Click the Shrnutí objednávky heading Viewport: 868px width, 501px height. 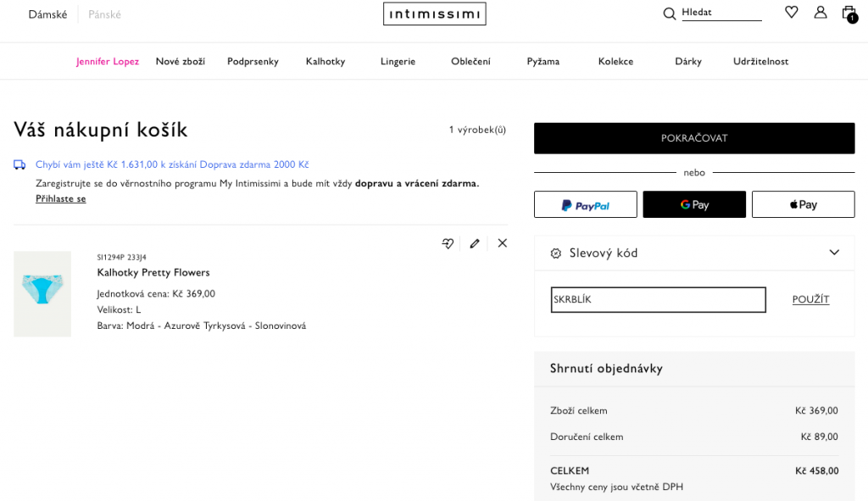pyautogui.click(x=606, y=369)
